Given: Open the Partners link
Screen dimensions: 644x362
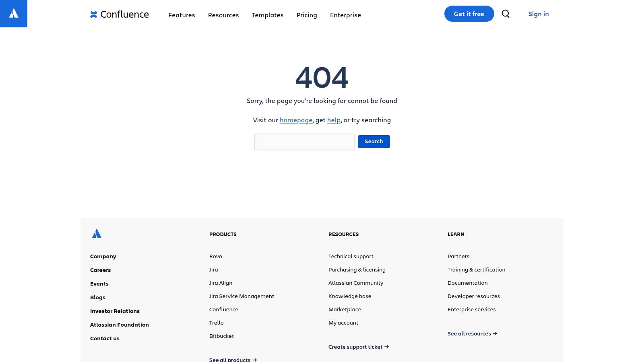Looking at the screenshot, I should (458, 256).
